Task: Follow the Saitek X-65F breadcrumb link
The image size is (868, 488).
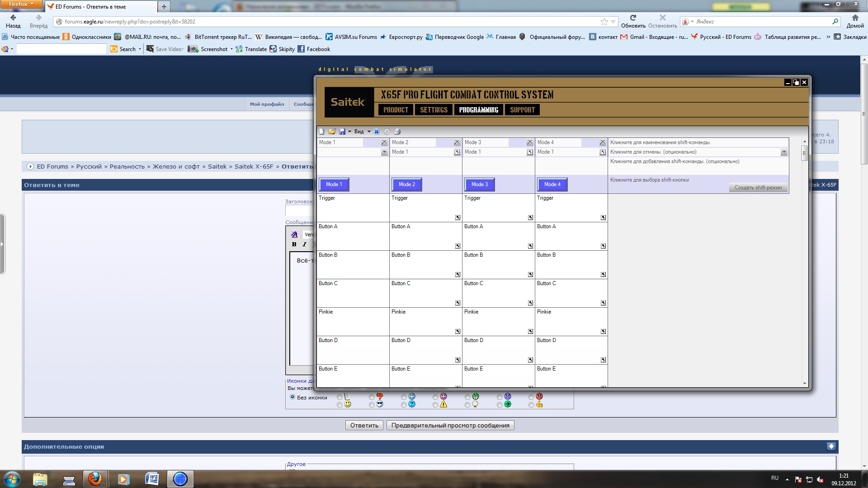Action: [254, 166]
